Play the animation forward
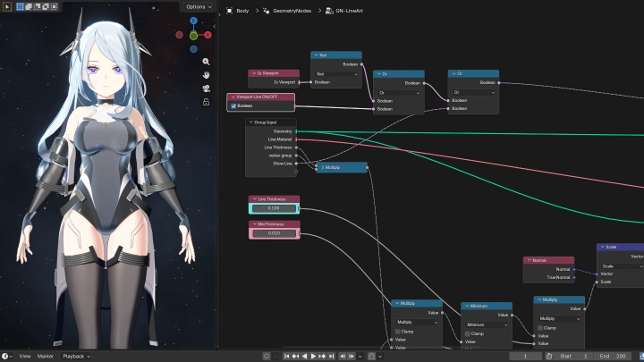The width and height of the screenshot is (644, 362). (313, 357)
